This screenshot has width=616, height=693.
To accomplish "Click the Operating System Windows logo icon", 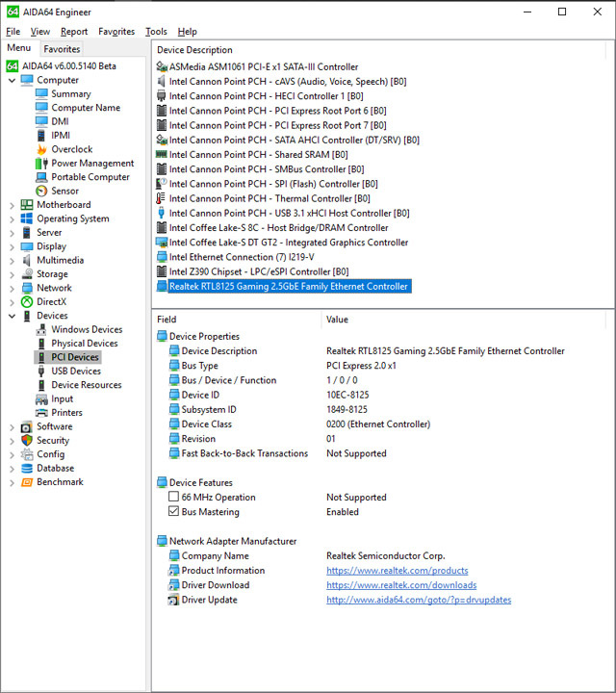I will (x=27, y=218).
